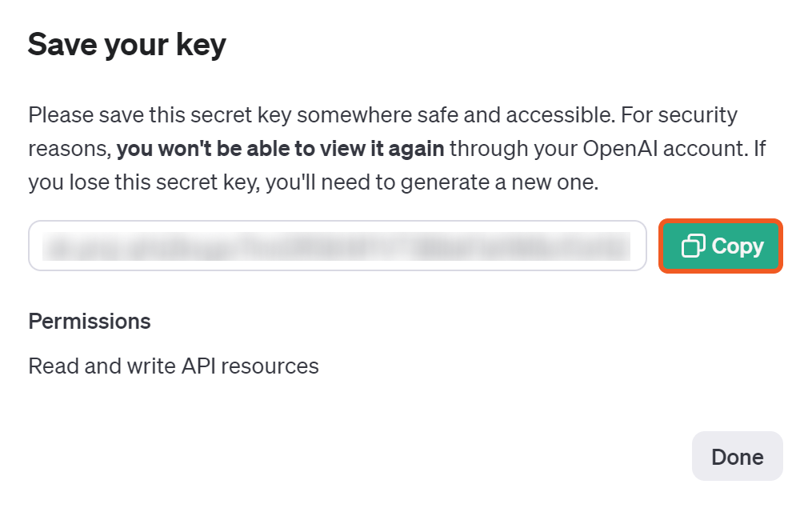812x512 pixels.
Task: Click "Please save this secret key" sentence start
Action: pyautogui.click(x=128, y=115)
